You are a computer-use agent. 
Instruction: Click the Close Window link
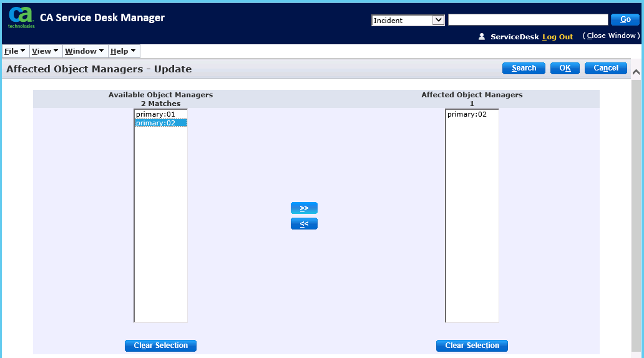click(611, 36)
